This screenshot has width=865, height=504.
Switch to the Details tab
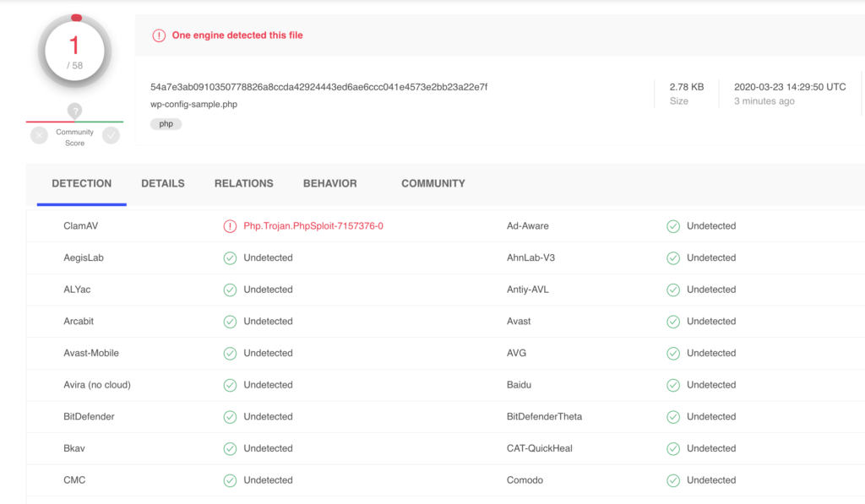pyautogui.click(x=163, y=184)
